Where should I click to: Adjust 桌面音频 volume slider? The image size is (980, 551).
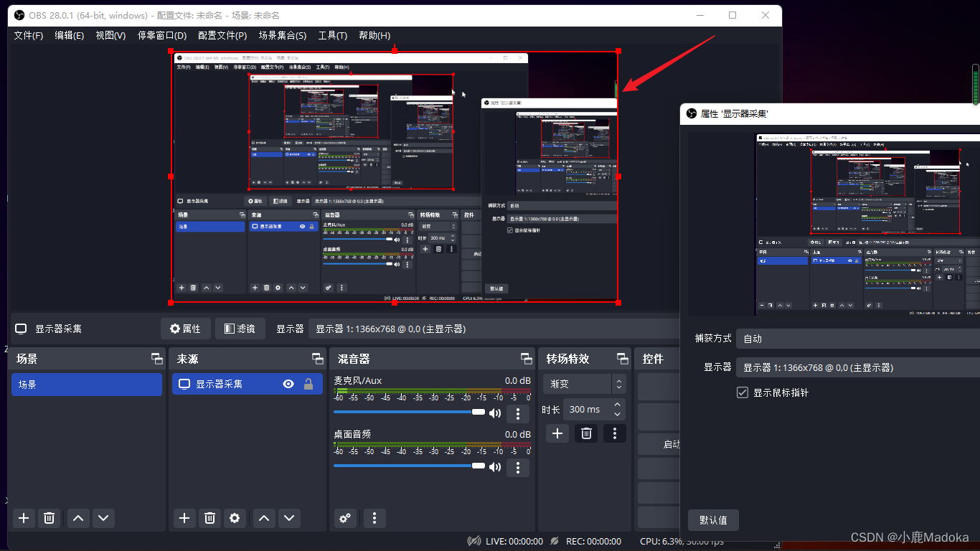(409, 466)
